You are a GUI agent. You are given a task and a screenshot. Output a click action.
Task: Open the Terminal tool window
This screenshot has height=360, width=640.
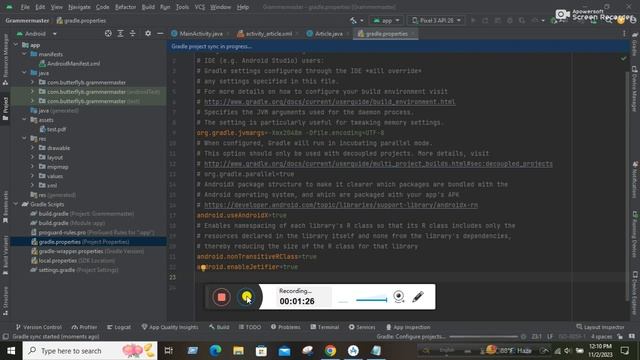tap(324, 327)
